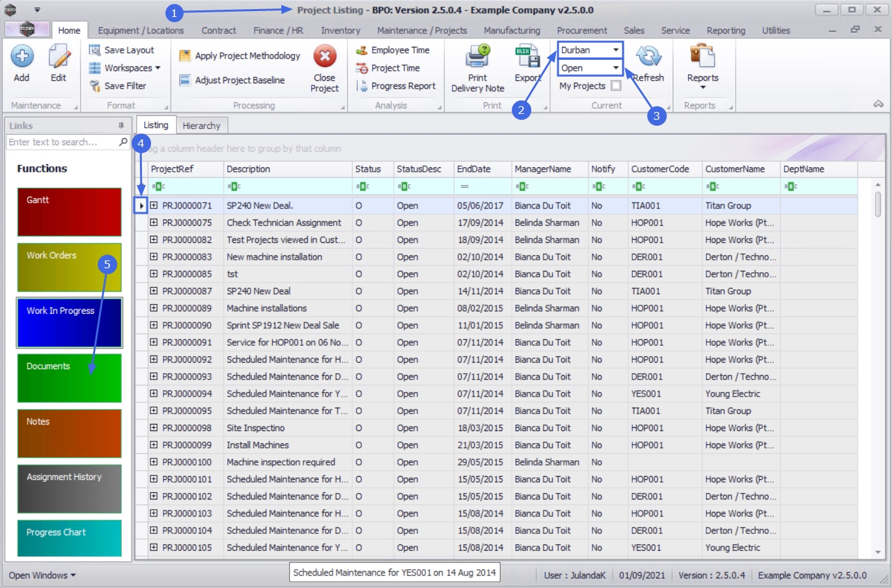Click the Add project icon
892x588 pixels.
click(21, 57)
